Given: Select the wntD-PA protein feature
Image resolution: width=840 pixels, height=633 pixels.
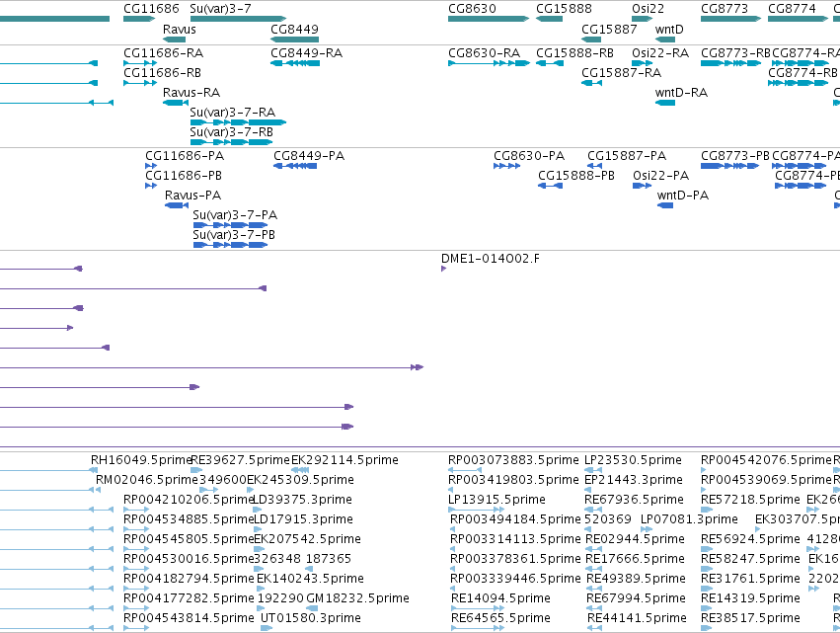Looking at the screenshot, I should 665,205.
